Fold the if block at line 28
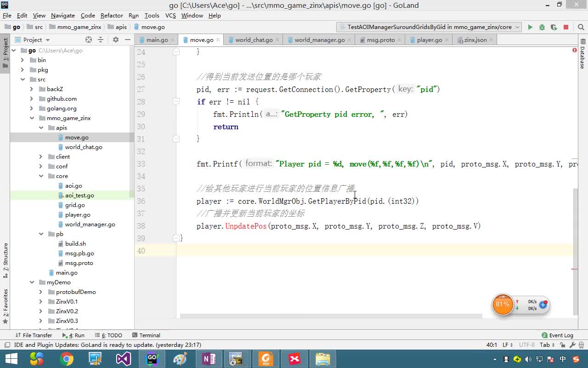 coord(176,102)
